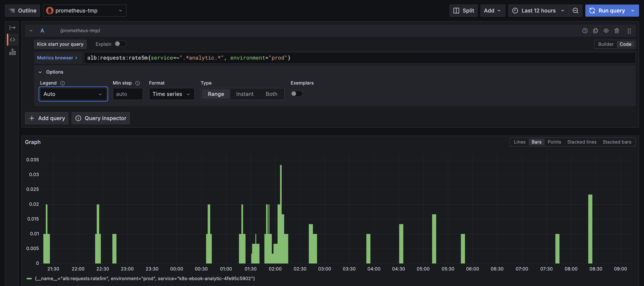Click the query name A label
The image size is (644, 286).
click(42, 30)
